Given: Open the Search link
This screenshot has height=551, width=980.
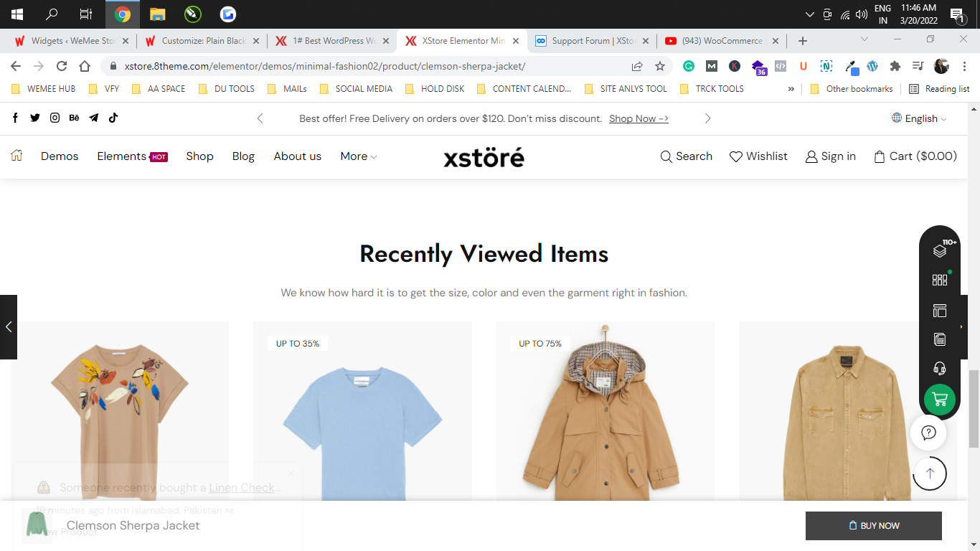Looking at the screenshot, I should (687, 156).
